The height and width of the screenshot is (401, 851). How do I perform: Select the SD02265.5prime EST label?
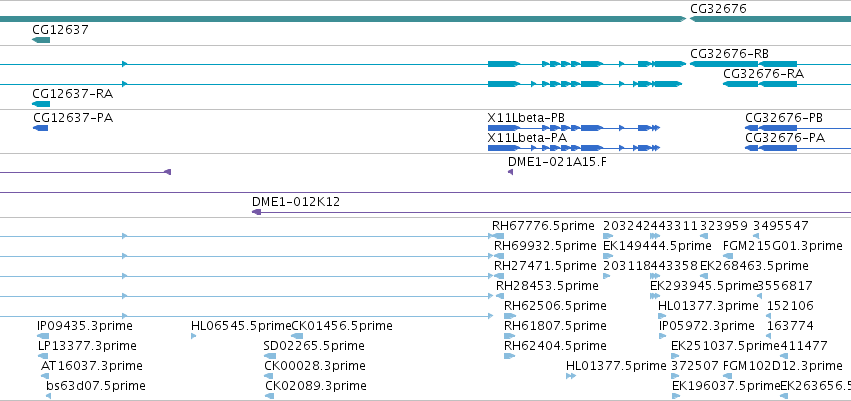click(314, 346)
